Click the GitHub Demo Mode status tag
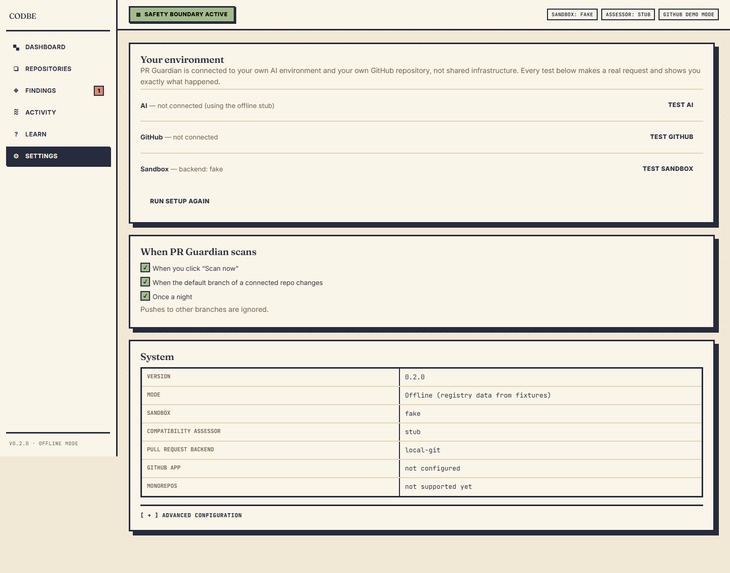 (x=689, y=14)
